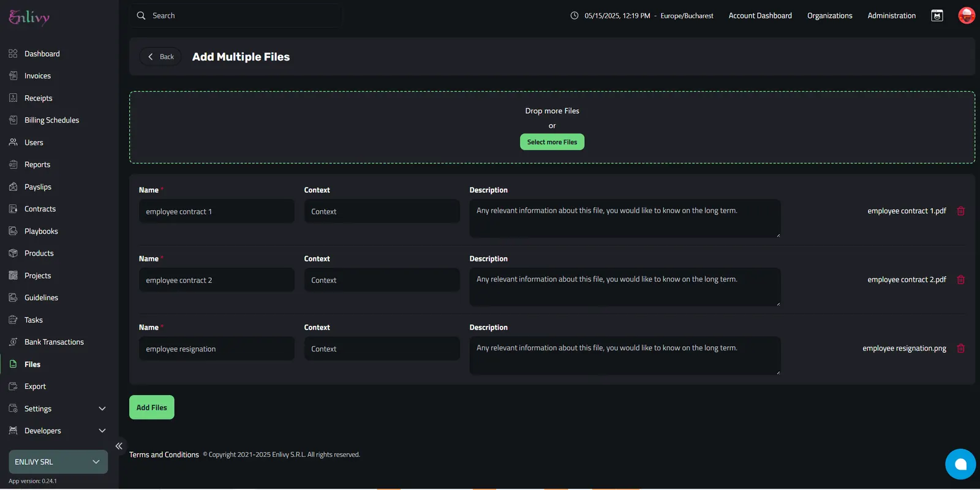Click the Receipts sidebar icon
Image resolution: width=980 pixels, height=490 pixels.
[13, 98]
